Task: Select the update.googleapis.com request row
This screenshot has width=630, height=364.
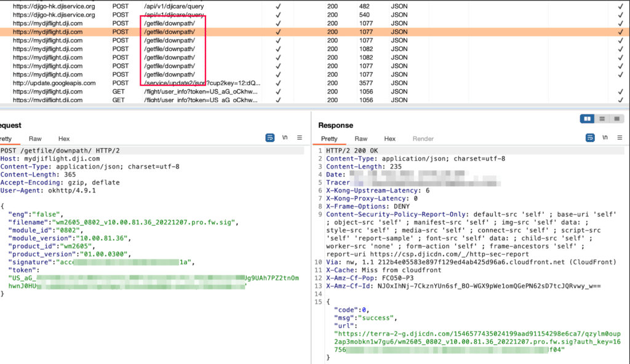Action: click(x=315, y=83)
